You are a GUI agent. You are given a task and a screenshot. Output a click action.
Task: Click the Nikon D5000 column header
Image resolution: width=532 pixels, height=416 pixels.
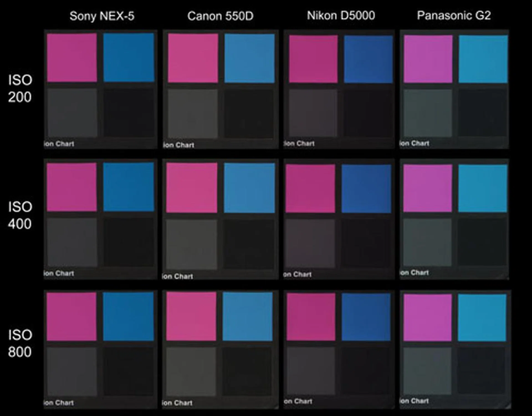click(x=341, y=16)
